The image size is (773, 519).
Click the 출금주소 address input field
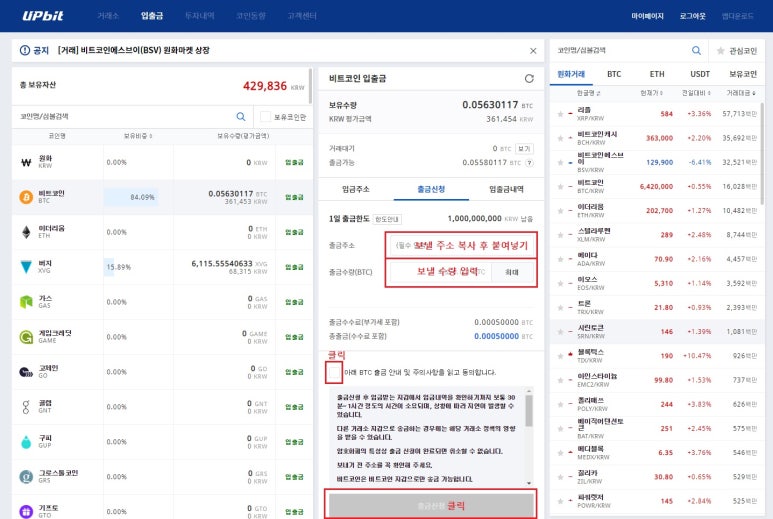pyautogui.click(x=461, y=245)
